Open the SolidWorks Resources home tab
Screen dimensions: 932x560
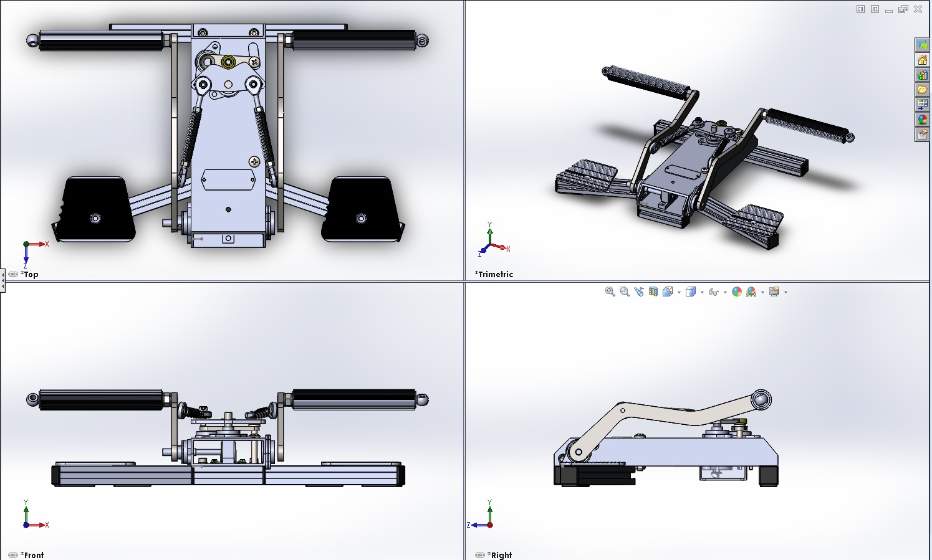(x=922, y=60)
